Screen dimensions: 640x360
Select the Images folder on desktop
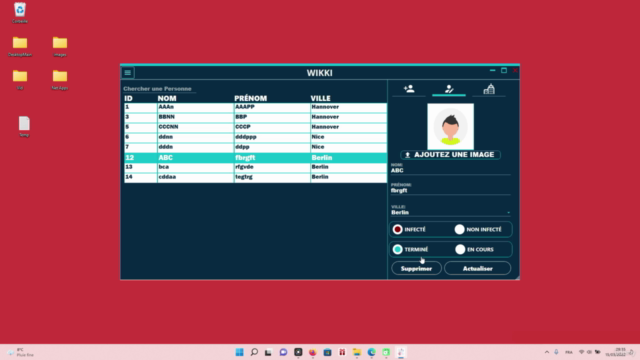point(60,46)
